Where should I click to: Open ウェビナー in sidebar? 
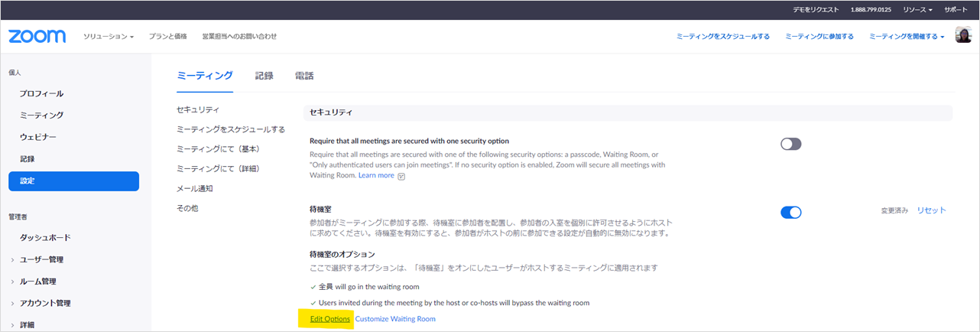pos(38,137)
